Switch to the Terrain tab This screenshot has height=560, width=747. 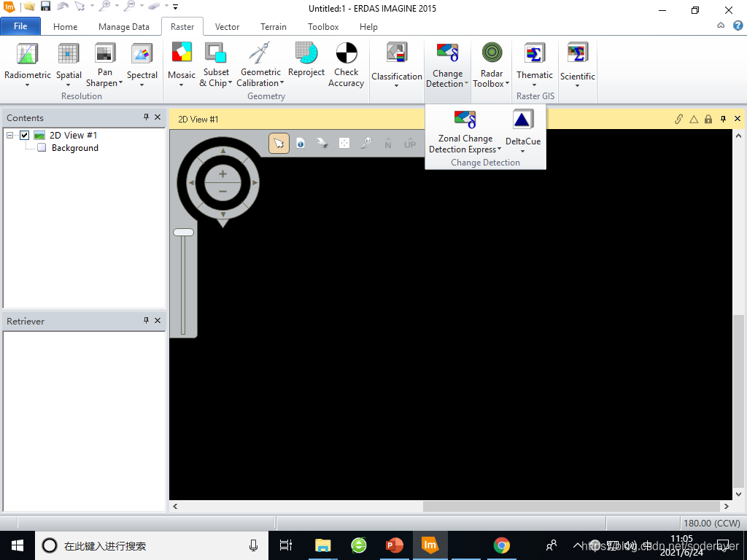[x=274, y=27]
